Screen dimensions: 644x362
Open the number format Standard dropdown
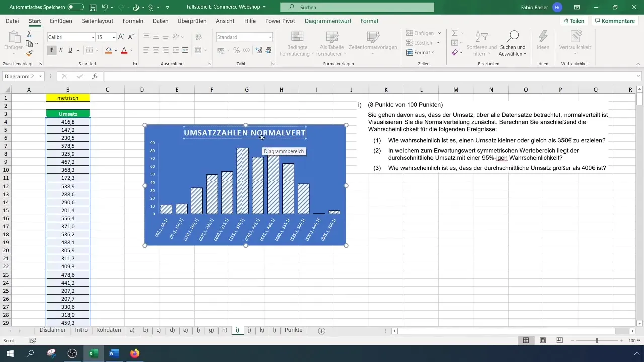coord(270,37)
